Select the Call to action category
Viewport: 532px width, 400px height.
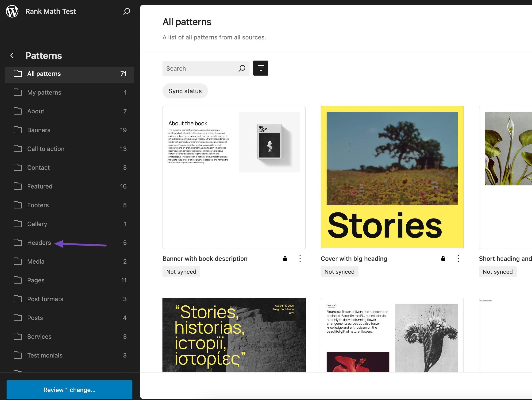point(69,149)
